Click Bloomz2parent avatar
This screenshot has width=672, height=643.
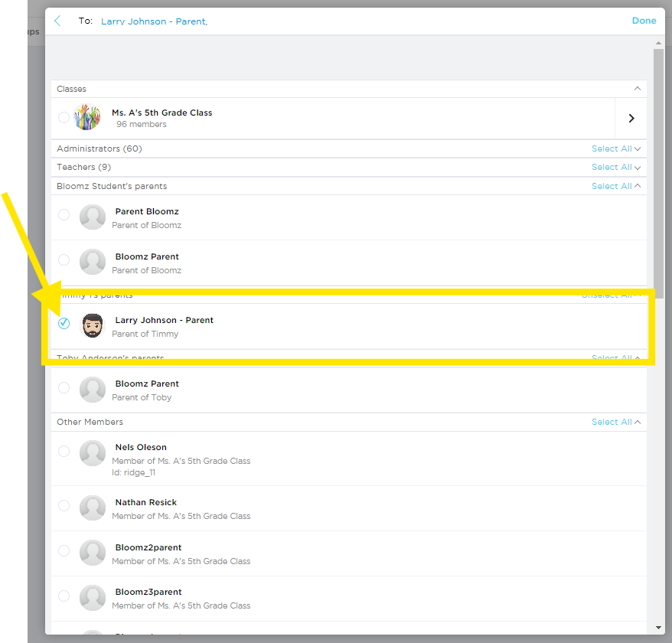pyautogui.click(x=93, y=553)
